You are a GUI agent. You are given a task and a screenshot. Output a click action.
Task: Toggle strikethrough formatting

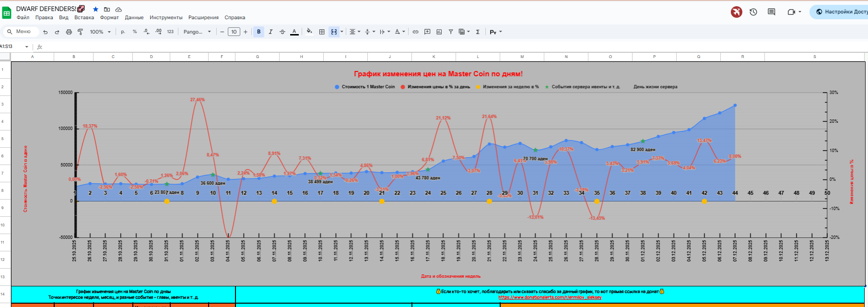pyautogui.click(x=282, y=32)
